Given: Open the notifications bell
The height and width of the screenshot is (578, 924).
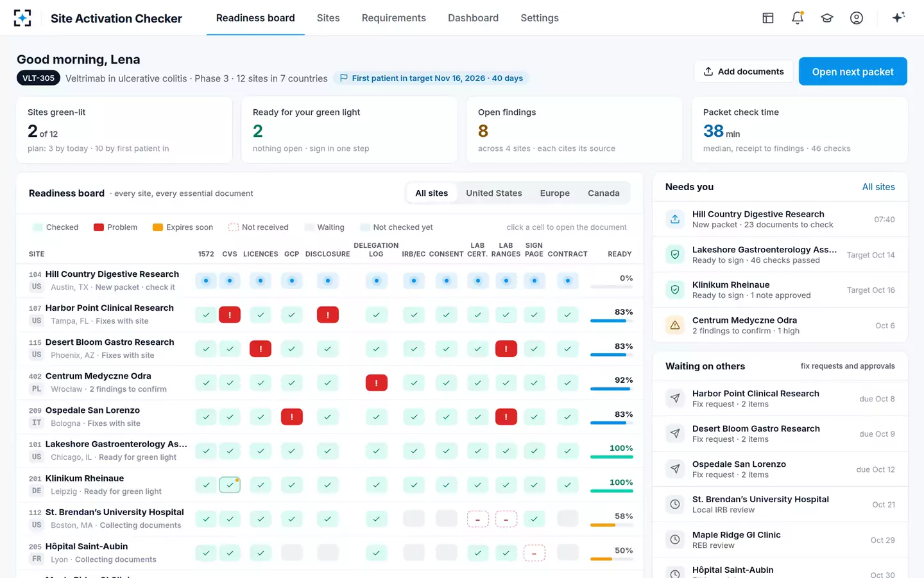Looking at the screenshot, I should coord(798,18).
